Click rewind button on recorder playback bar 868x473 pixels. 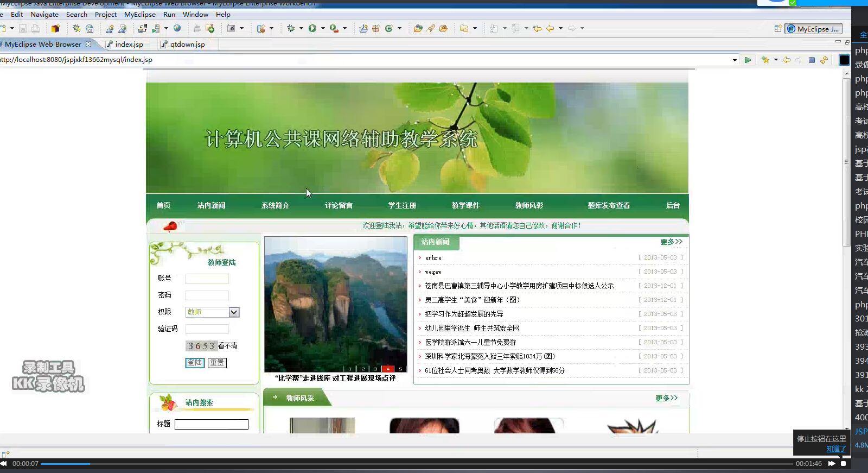4,464
